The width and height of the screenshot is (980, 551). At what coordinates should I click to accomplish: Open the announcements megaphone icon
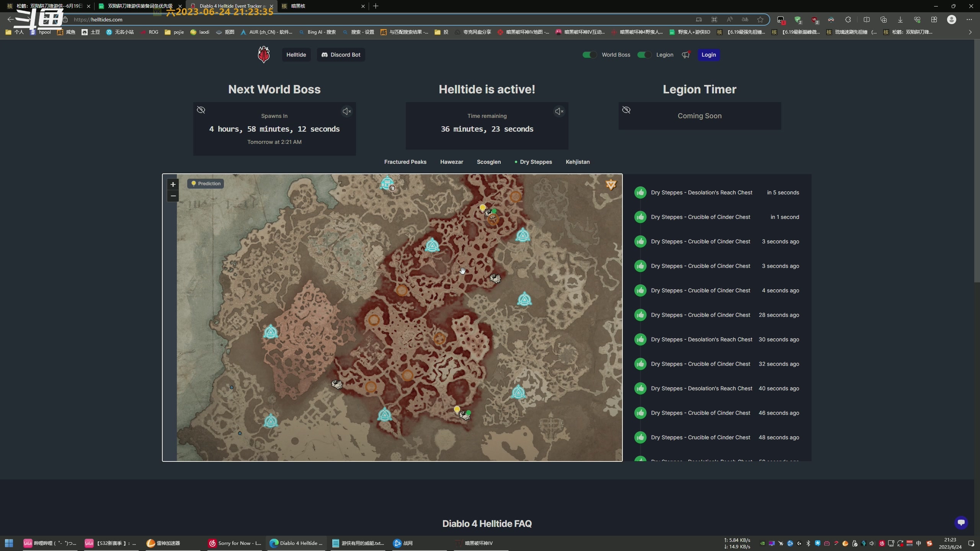click(x=686, y=55)
